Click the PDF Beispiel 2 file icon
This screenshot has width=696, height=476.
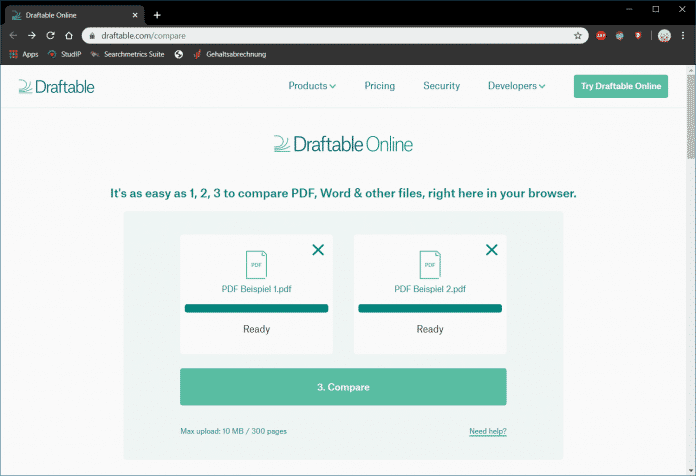tap(430, 265)
